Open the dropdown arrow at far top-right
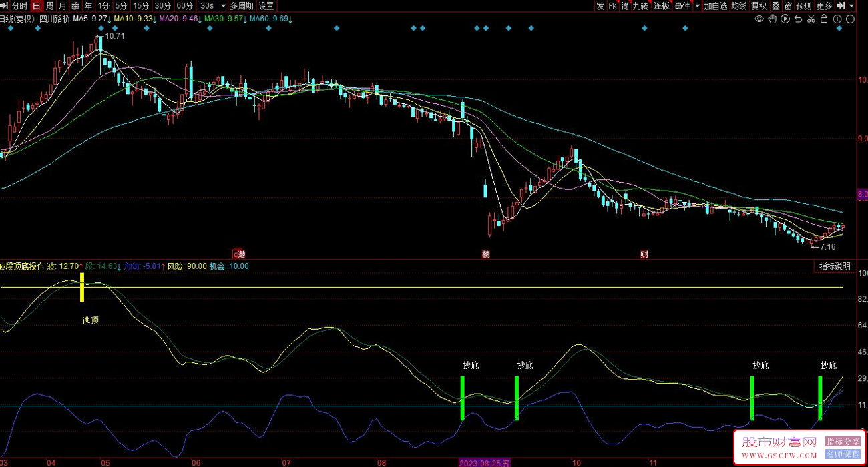868x467 pixels. coord(851,6)
